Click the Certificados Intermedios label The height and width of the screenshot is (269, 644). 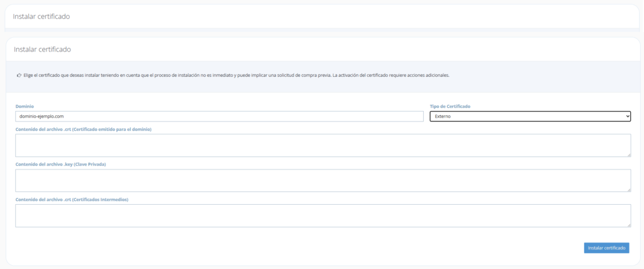click(x=72, y=200)
